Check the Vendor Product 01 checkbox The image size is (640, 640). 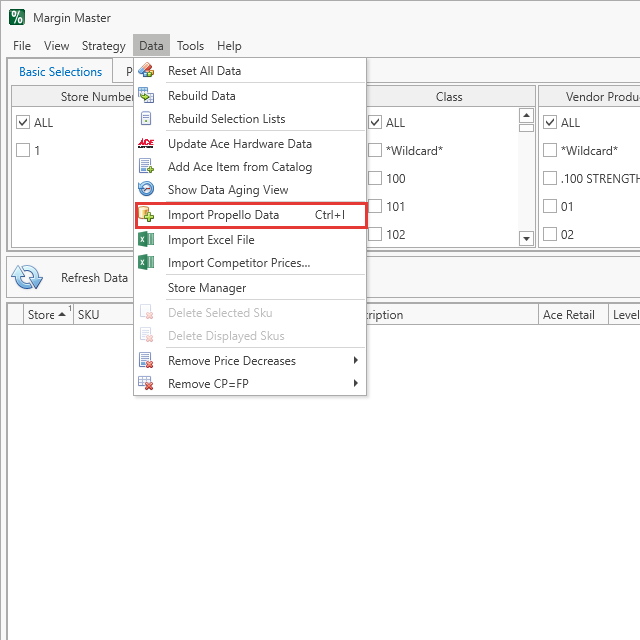click(550, 206)
